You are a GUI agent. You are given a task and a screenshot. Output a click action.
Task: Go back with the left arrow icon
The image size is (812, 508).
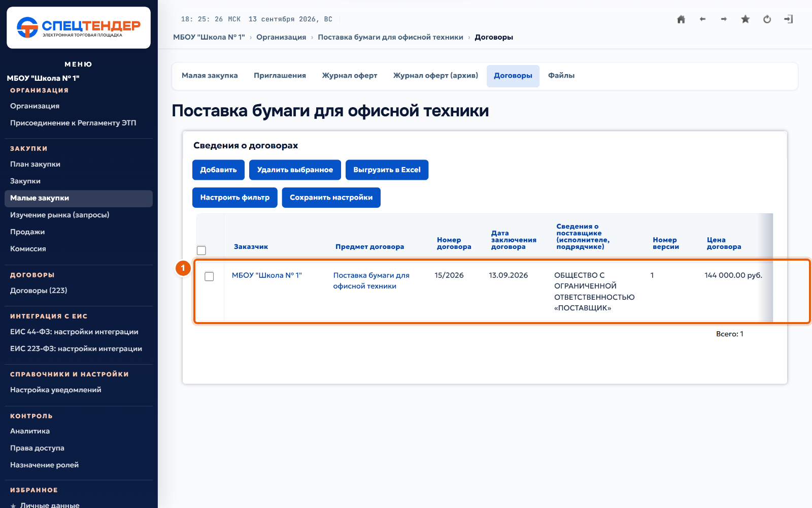pyautogui.click(x=702, y=19)
